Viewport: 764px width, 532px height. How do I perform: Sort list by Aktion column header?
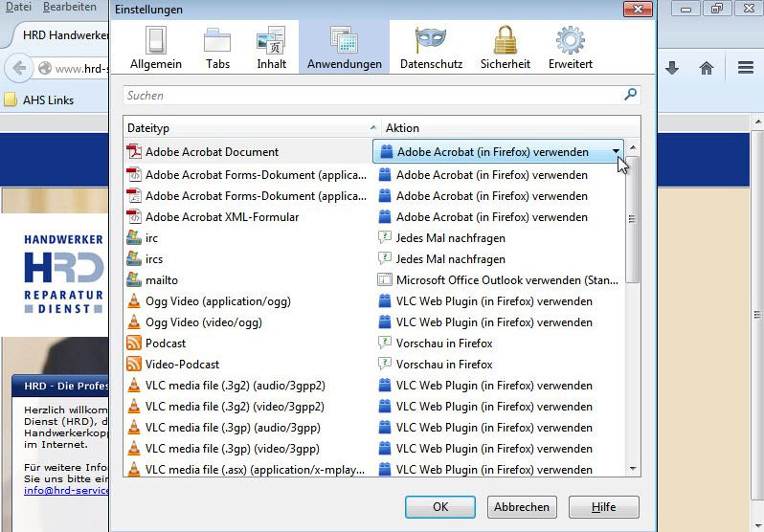[510, 127]
